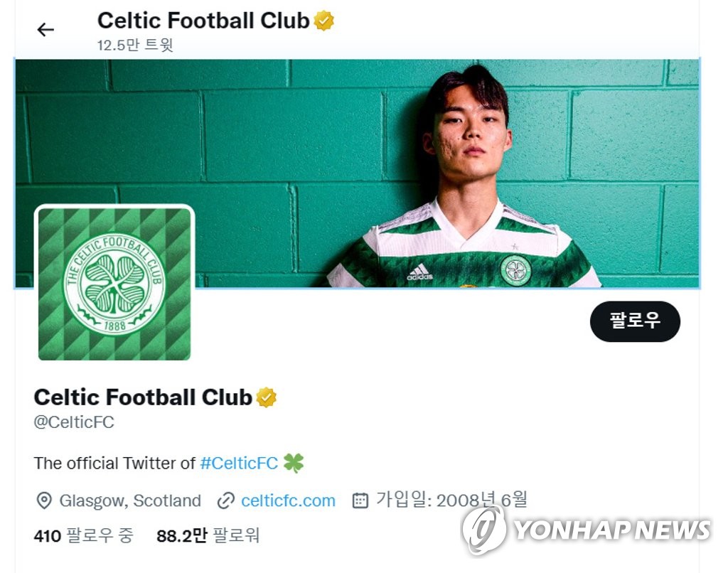Visit the celticfc.com website link

(x=289, y=500)
